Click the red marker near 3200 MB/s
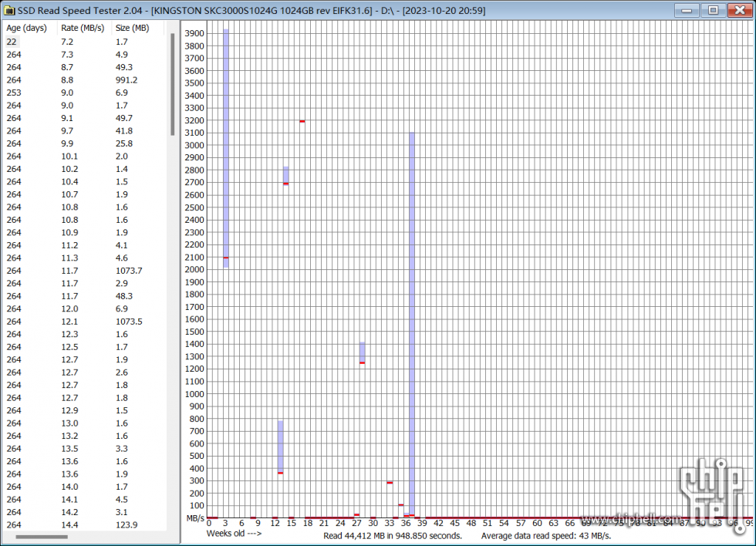This screenshot has height=546, width=756. [x=302, y=121]
